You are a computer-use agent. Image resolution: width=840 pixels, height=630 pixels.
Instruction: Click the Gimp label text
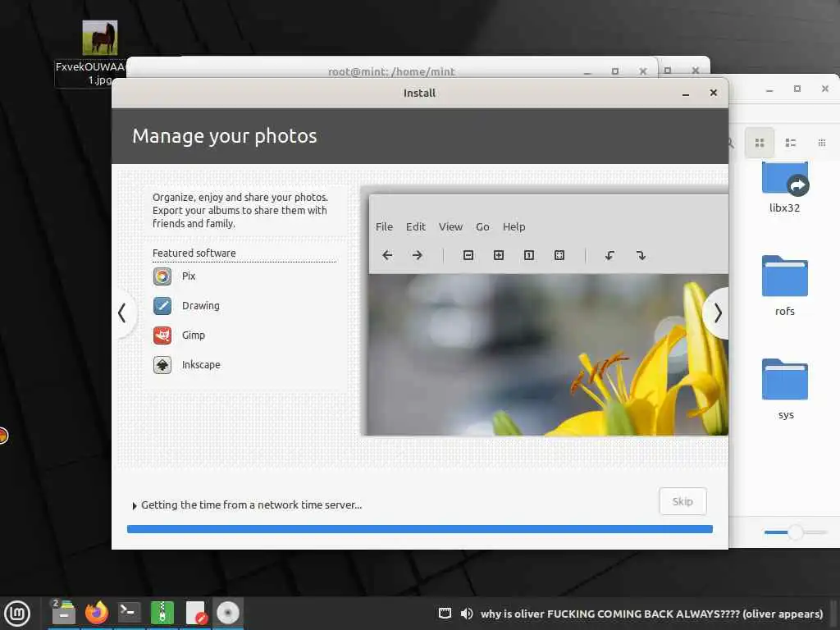[194, 336]
